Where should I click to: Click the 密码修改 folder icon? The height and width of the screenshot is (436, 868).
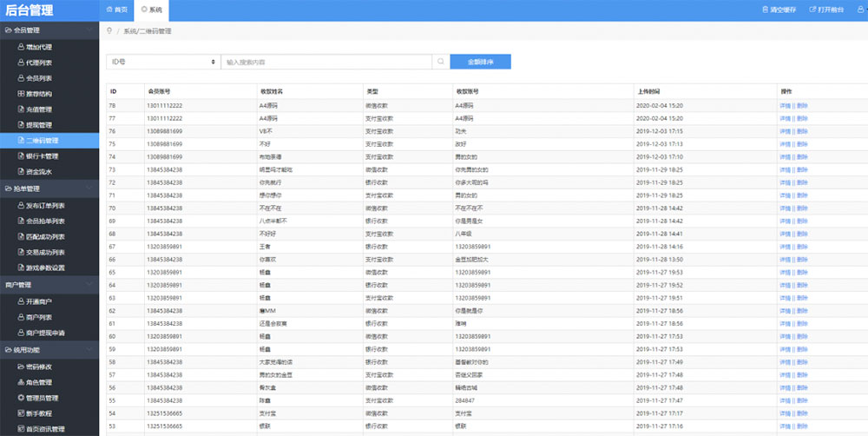click(21, 367)
